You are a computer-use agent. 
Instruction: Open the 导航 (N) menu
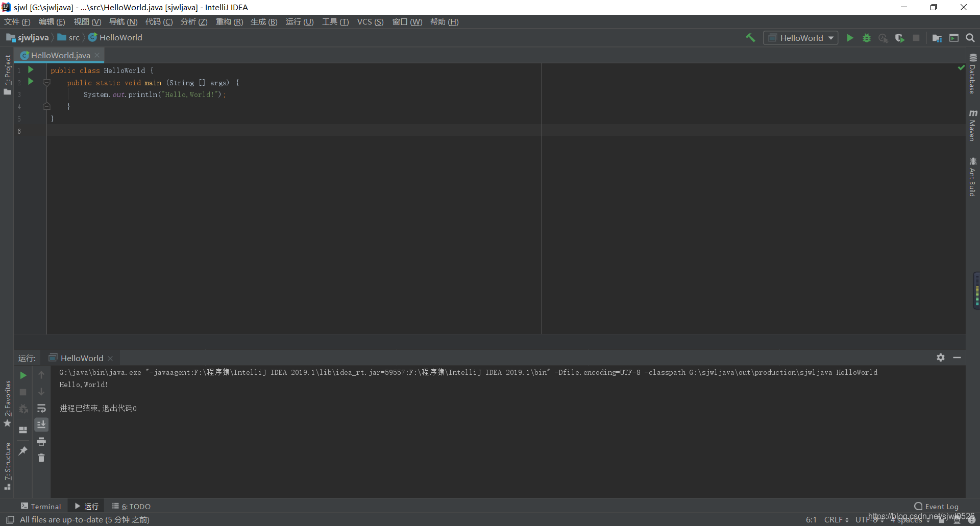124,22
